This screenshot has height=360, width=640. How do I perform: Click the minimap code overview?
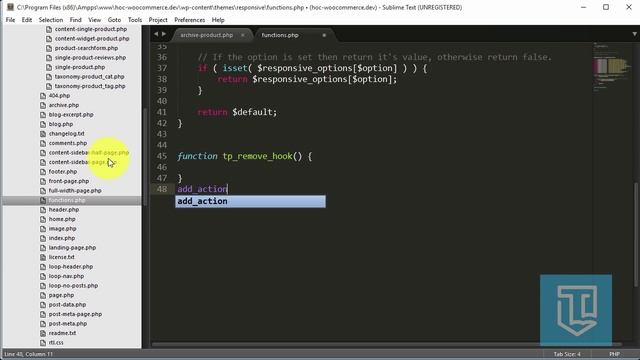611,67
